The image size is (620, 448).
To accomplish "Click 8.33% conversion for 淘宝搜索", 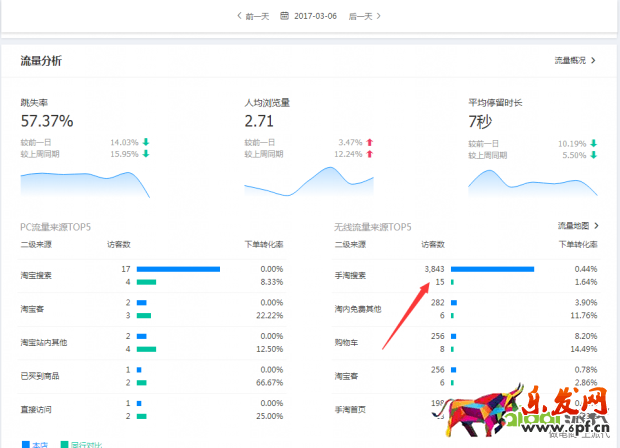I will point(272,282).
